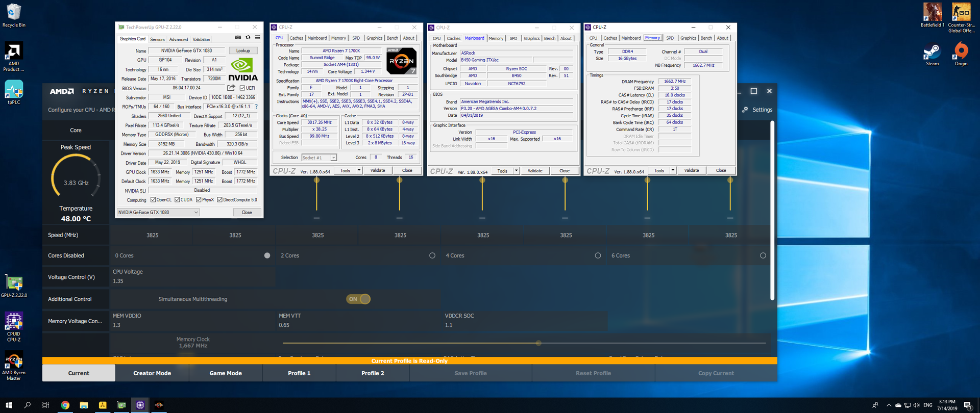Select Profile 1 in Ryzen Master
Screen dimensions: 980x413
(x=299, y=373)
